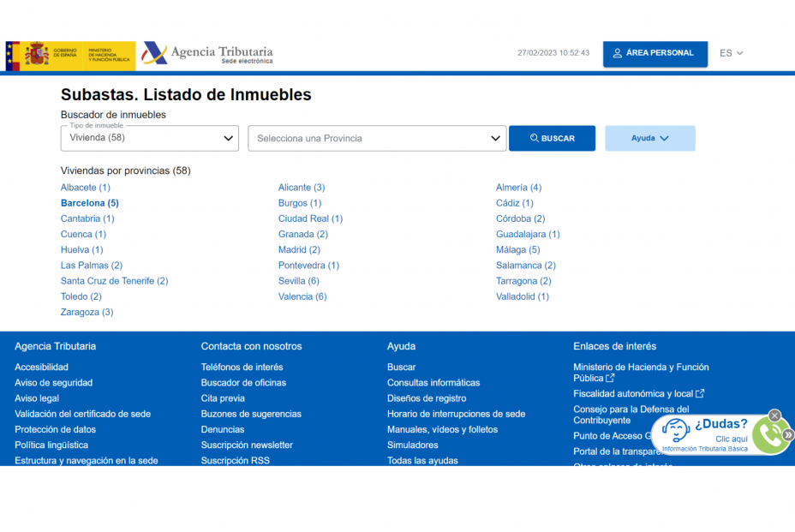Open the ES language selector
The width and height of the screenshot is (795, 532).
coord(731,52)
